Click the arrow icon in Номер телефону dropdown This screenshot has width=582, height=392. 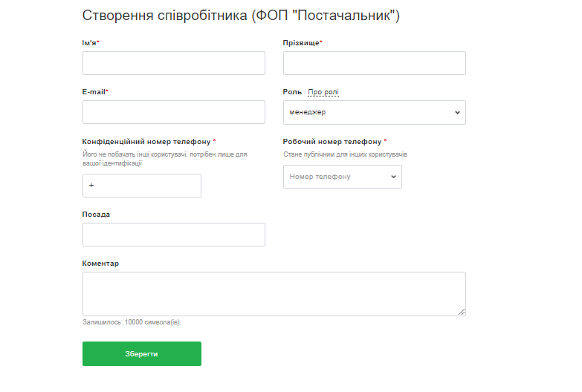tap(393, 177)
